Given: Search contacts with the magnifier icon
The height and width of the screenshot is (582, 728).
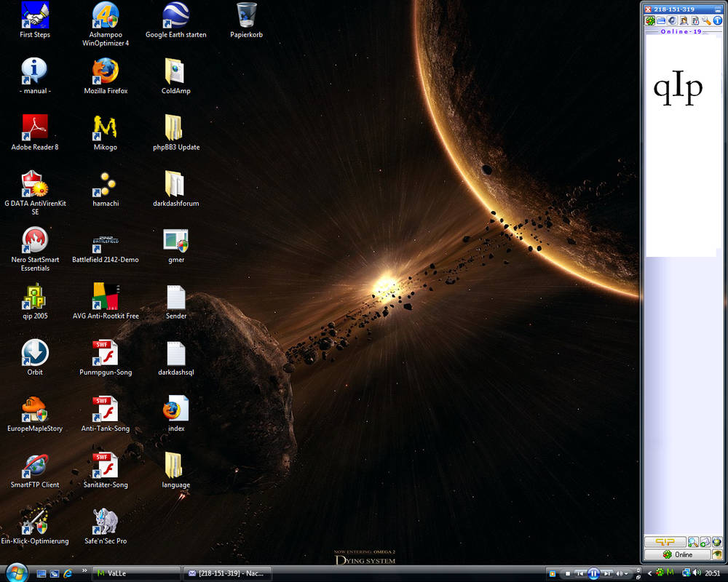Looking at the screenshot, I should pos(692,542).
